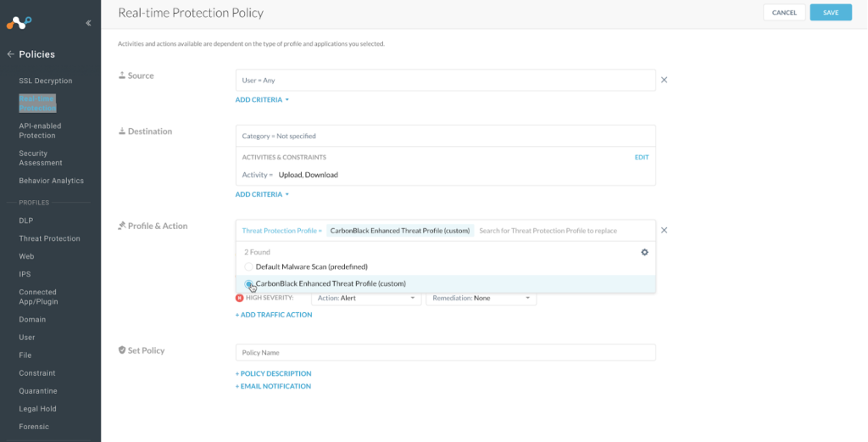Open the Constraint profile section
Screen dimensions: 868x442
point(37,373)
